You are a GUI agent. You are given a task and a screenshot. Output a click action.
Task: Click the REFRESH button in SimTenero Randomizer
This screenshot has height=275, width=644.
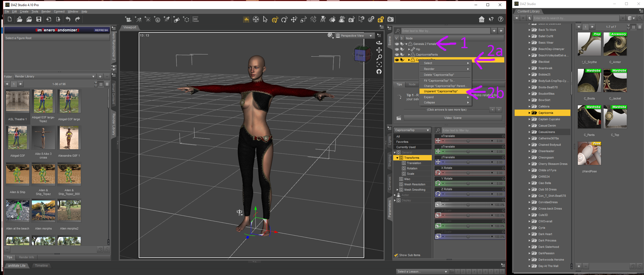click(x=101, y=30)
